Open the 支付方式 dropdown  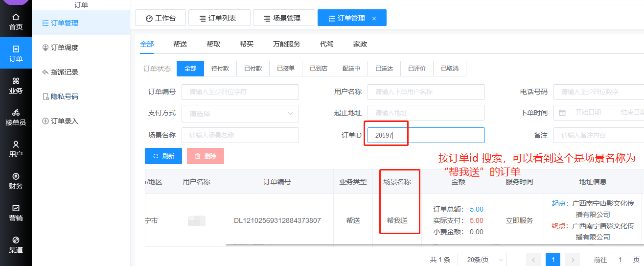click(240, 113)
